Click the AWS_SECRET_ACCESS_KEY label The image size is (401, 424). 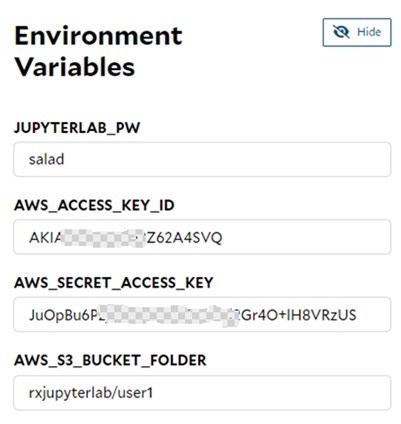click(x=114, y=283)
